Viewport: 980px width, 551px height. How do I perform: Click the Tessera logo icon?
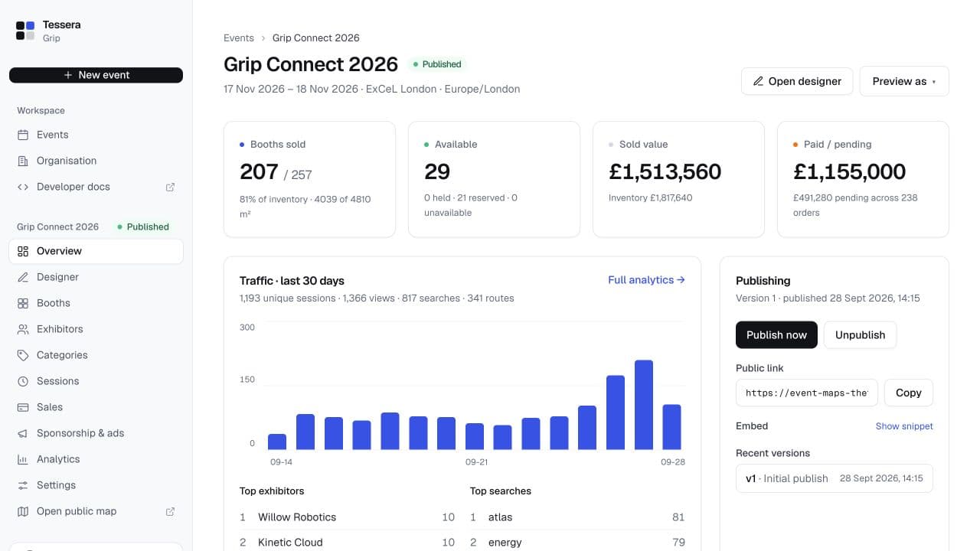[x=25, y=31]
